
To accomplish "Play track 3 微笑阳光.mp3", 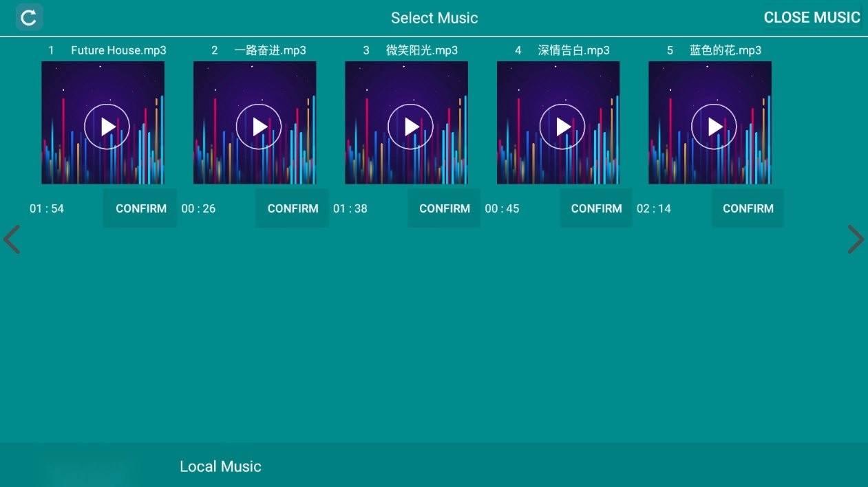I will pyautogui.click(x=410, y=127).
